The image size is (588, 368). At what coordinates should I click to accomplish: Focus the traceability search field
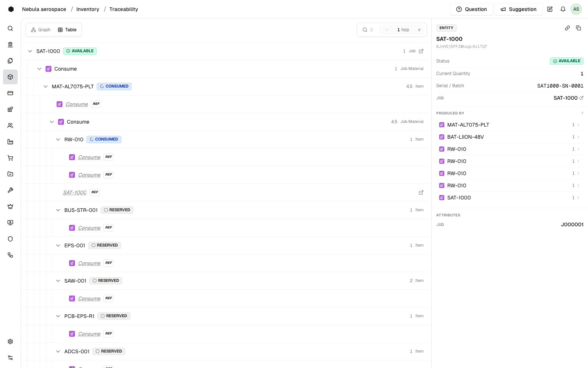click(368, 30)
